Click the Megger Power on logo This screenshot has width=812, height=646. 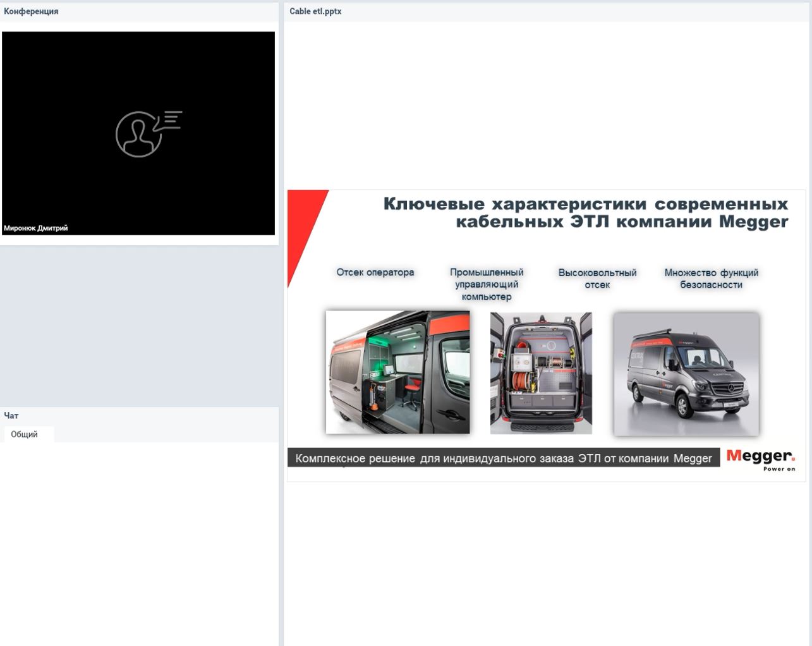(x=760, y=460)
